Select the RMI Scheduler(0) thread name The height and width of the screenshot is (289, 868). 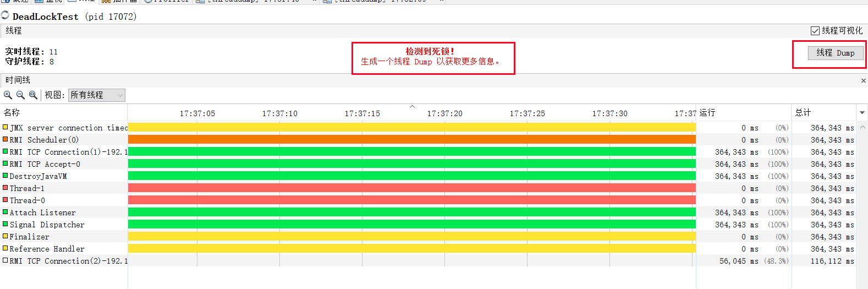[x=44, y=140]
